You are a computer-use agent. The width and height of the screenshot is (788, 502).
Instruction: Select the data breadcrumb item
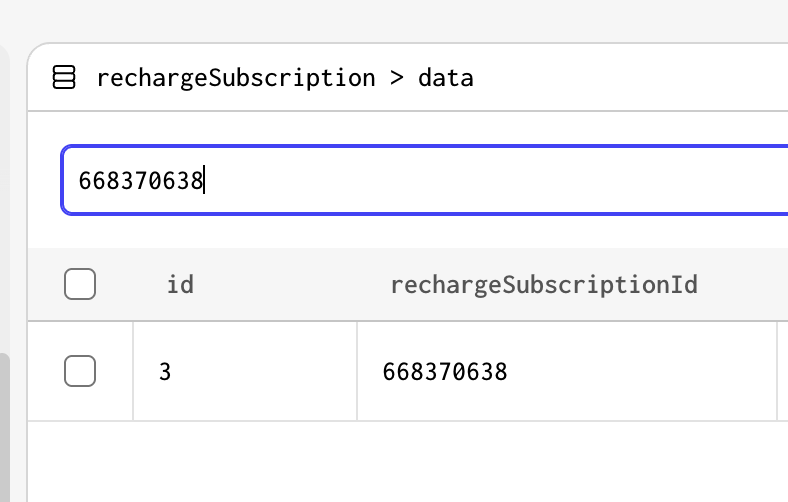coord(446,78)
